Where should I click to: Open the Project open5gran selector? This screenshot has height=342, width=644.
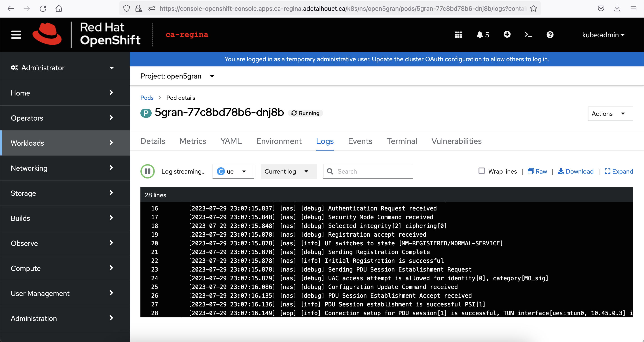click(178, 76)
